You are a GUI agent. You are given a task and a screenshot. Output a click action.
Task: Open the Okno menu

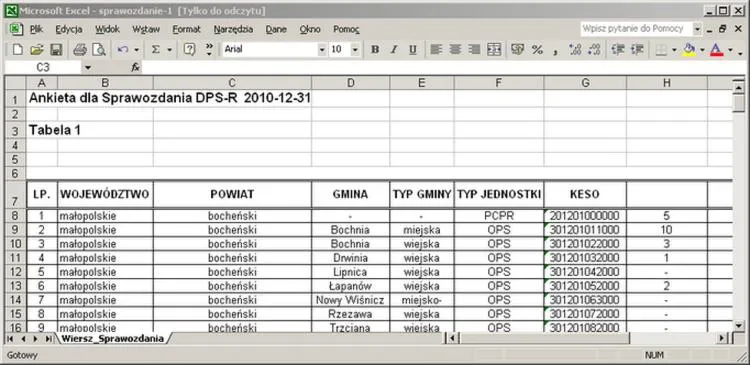pyautogui.click(x=310, y=29)
